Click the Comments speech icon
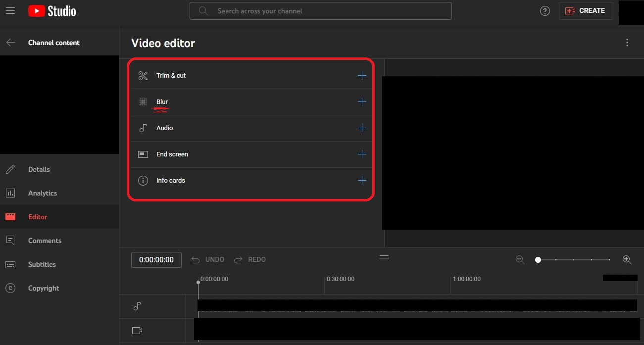 (x=10, y=241)
